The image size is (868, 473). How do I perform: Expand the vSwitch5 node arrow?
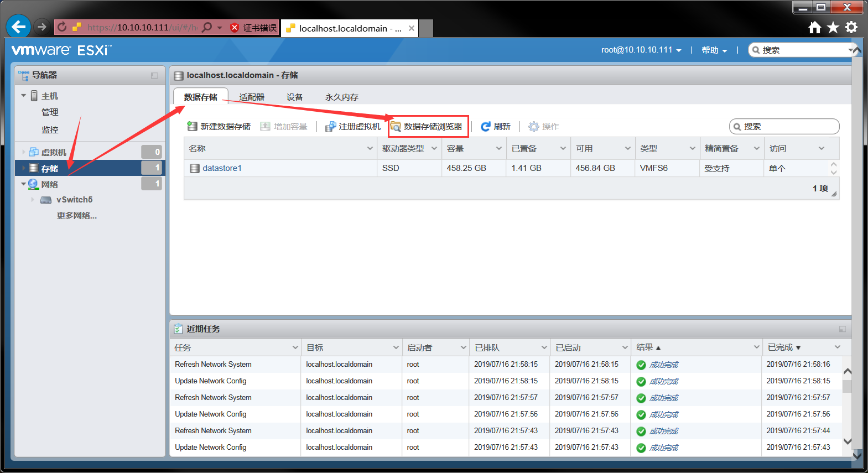click(x=33, y=200)
